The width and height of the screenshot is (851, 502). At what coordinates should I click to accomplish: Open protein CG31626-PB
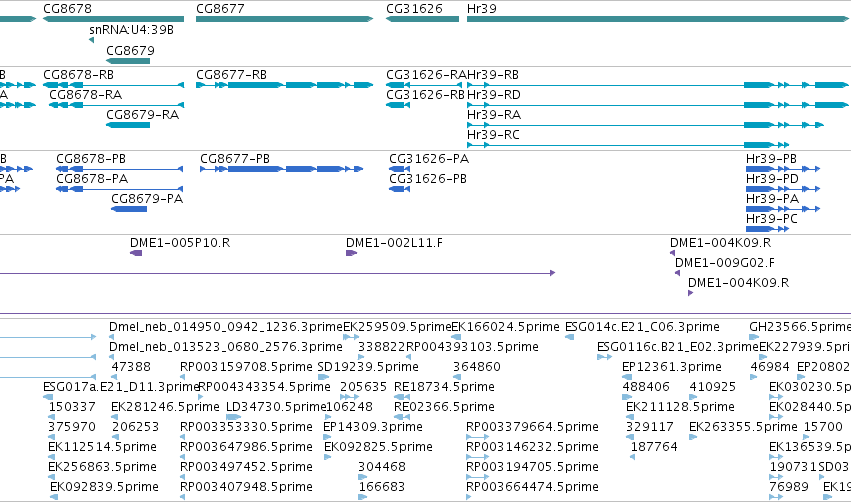428,179
